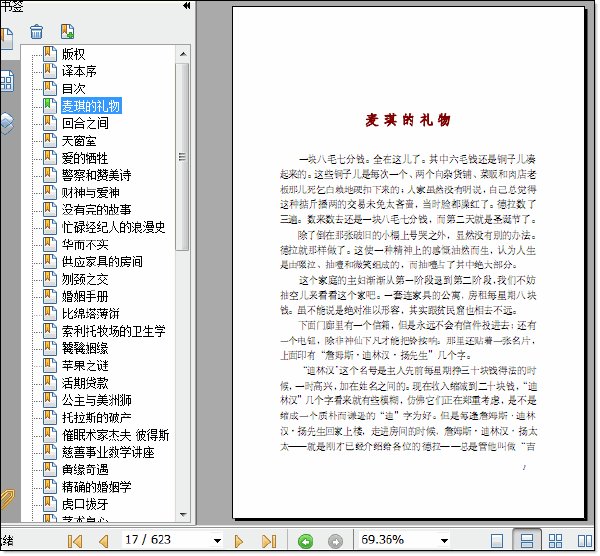600x556 pixels.
Task: Open the 供应家具的房间 bookmark
Action: pos(102,262)
